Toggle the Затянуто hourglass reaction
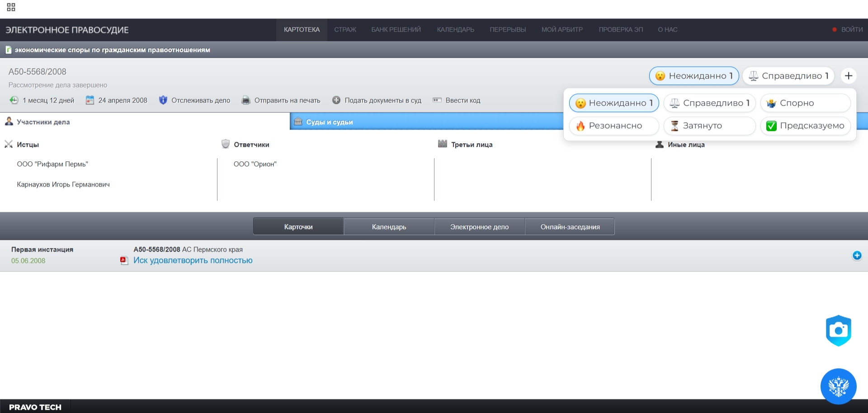 click(709, 126)
